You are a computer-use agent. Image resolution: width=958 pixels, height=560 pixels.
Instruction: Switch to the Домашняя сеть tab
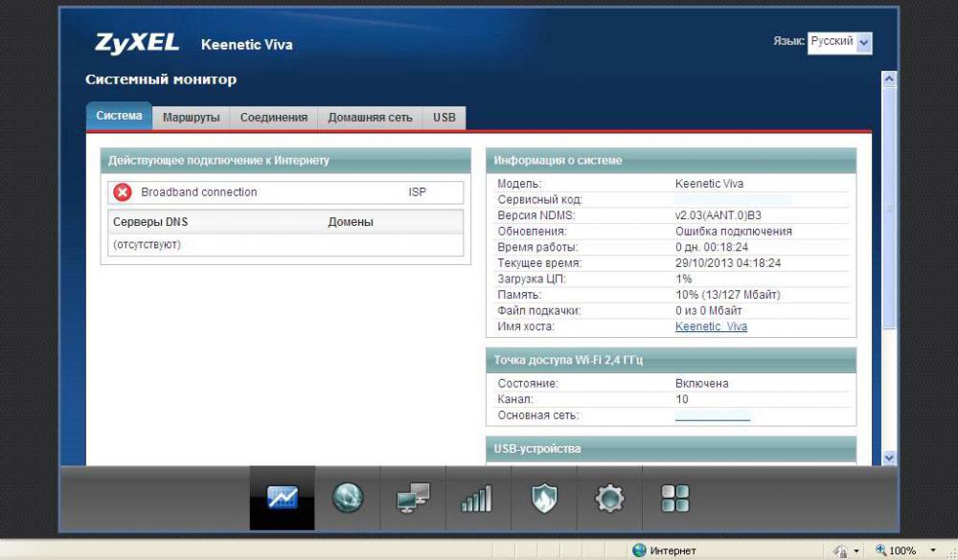point(370,118)
